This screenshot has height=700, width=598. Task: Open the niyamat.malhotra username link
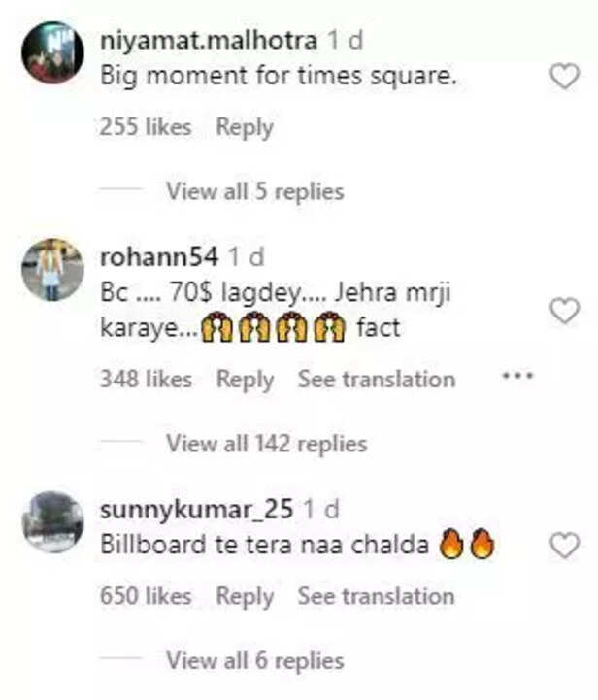tap(209, 41)
